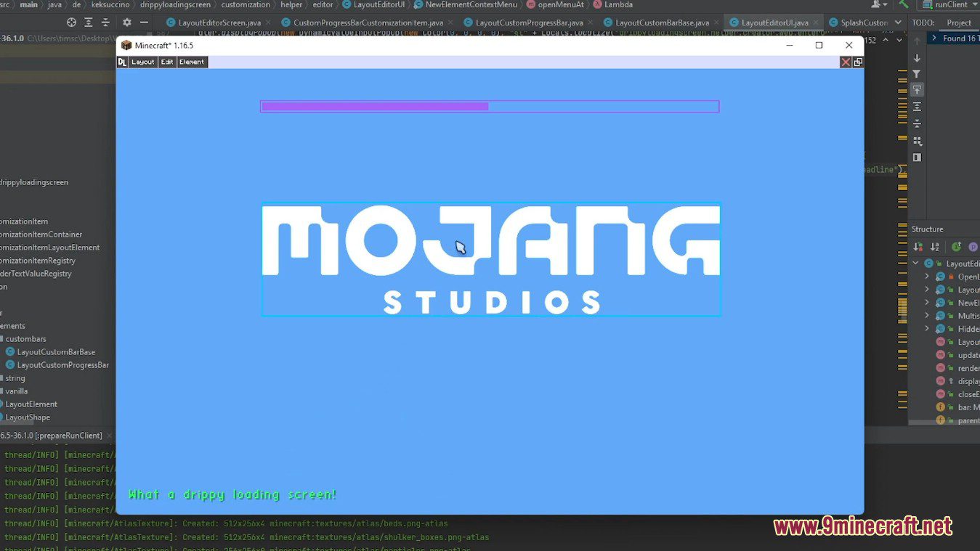
Task: Toggle the purple 'p' properties icon in Structure
Action: tap(973, 247)
